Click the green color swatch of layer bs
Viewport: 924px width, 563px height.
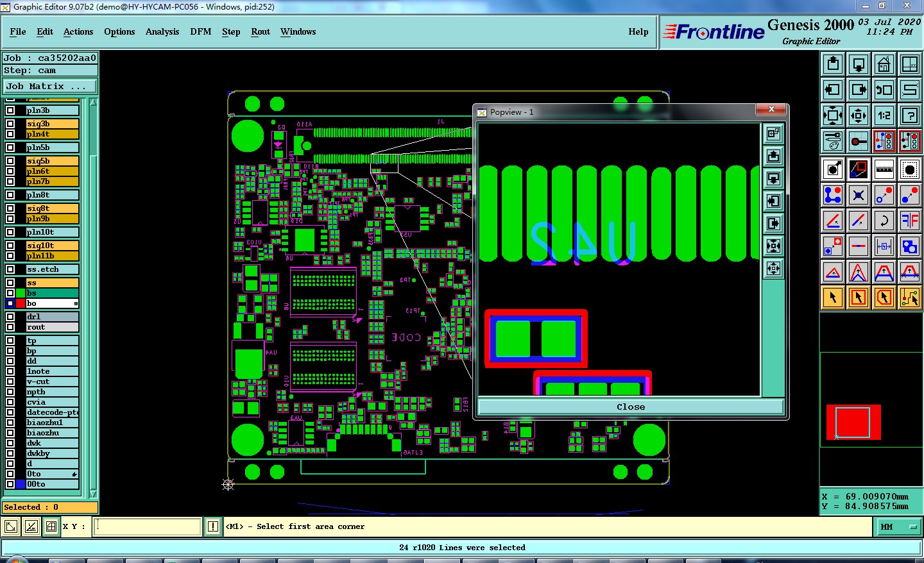[x=21, y=293]
